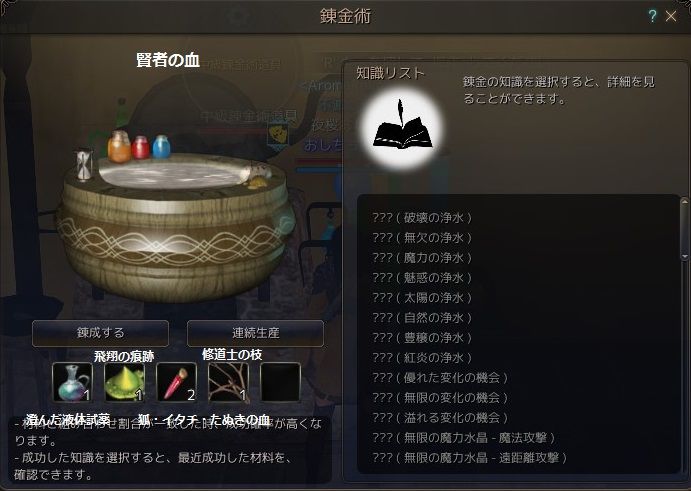Select ???(魔力の浄水) knowledge entry
The image size is (691, 491).
(422, 257)
